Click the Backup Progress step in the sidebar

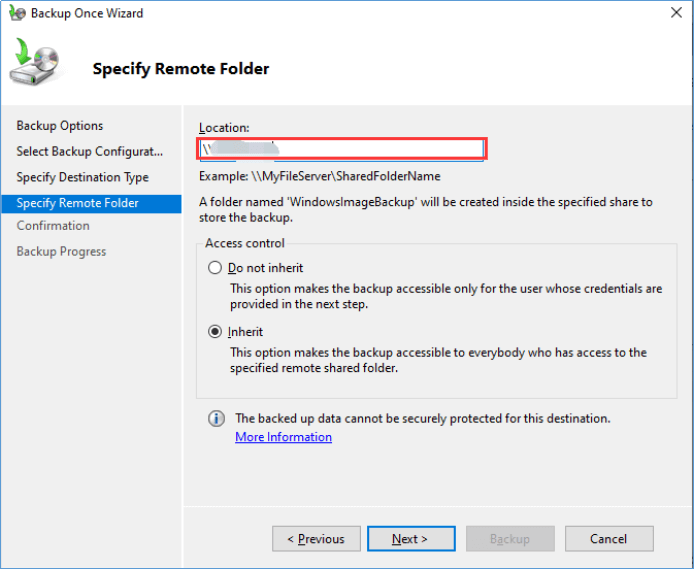point(61,252)
